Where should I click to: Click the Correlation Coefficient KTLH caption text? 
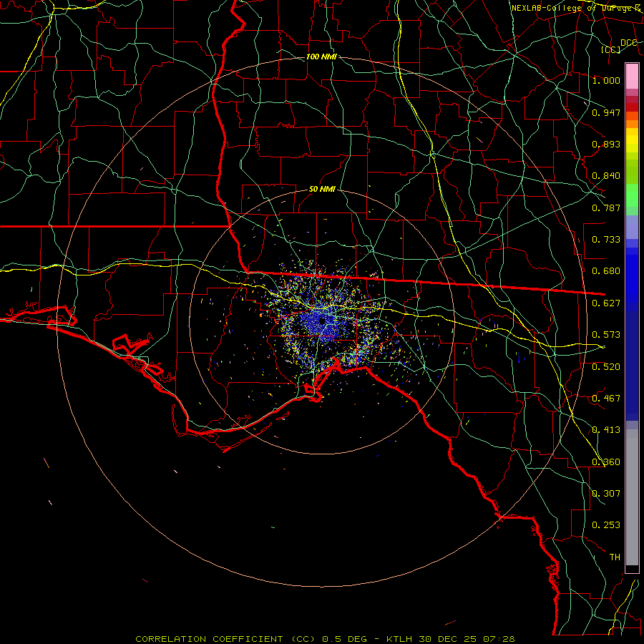325,639
